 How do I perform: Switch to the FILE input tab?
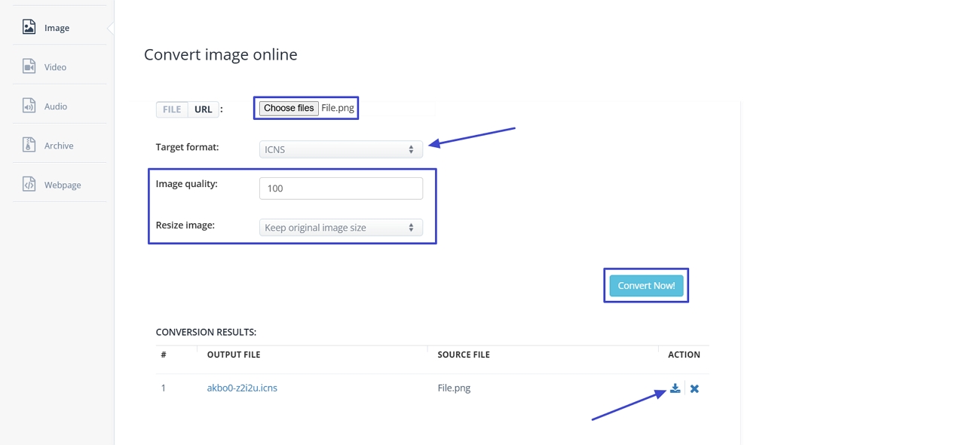[x=171, y=109]
